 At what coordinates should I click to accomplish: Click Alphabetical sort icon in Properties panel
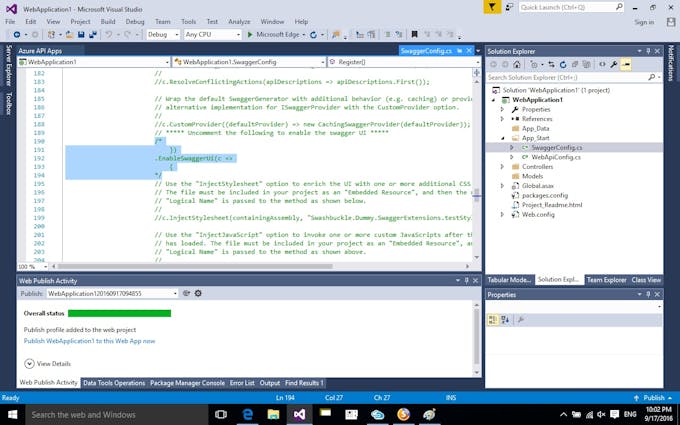click(505, 320)
